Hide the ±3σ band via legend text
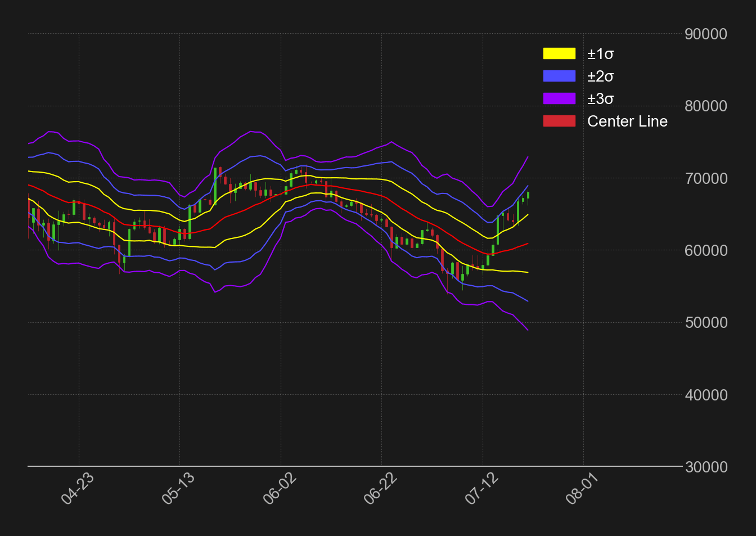The height and width of the screenshot is (536, 756). (x=600, y=99)
